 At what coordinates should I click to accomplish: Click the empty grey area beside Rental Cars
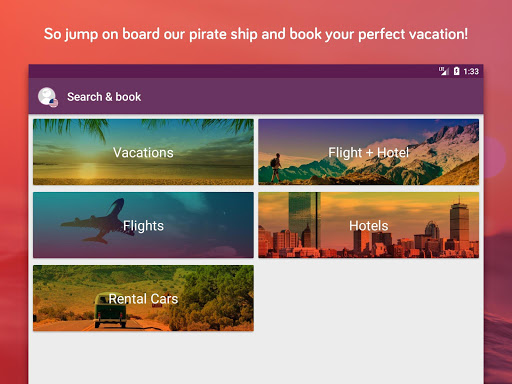369,298
